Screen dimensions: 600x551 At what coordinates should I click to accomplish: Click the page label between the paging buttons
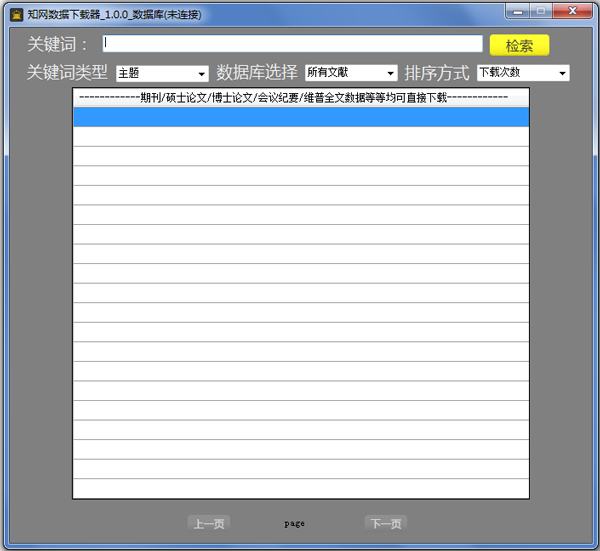coord(294,523)
